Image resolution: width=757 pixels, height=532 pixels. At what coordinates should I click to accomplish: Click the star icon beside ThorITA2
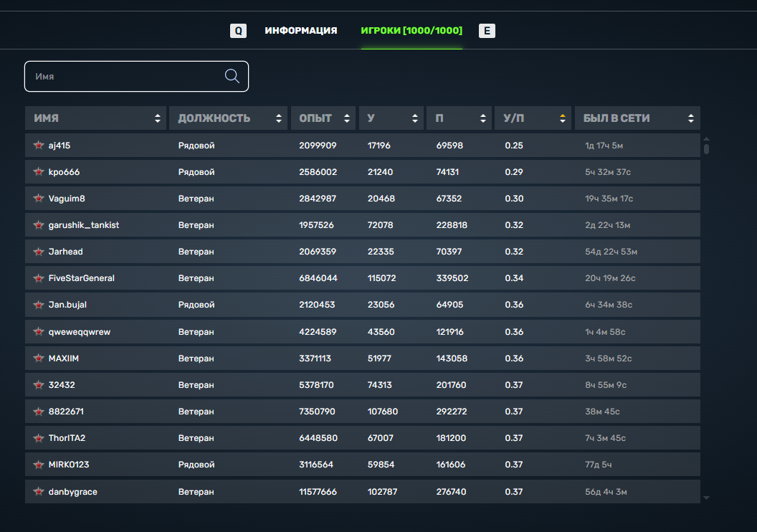point(39,437)
